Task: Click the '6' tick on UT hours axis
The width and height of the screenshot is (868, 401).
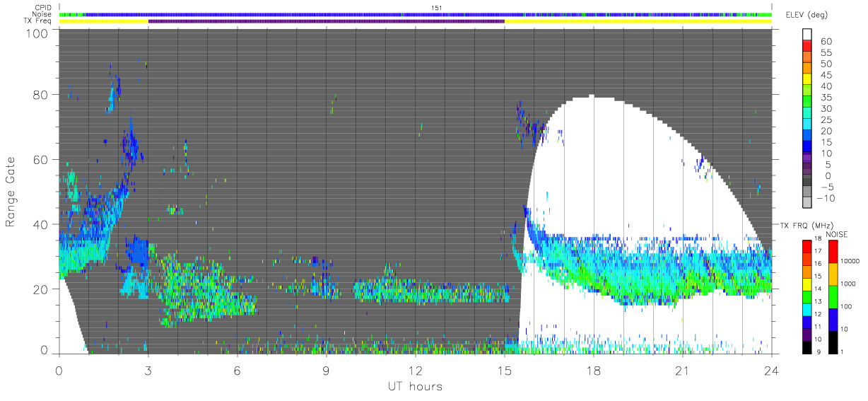Action: 237,371
